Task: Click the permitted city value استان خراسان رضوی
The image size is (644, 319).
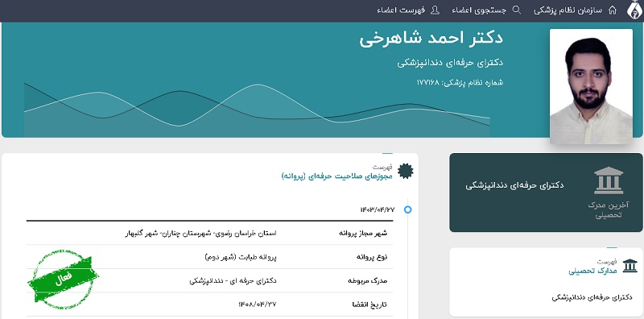Action: pyautogui.click(x=200, y=234)
